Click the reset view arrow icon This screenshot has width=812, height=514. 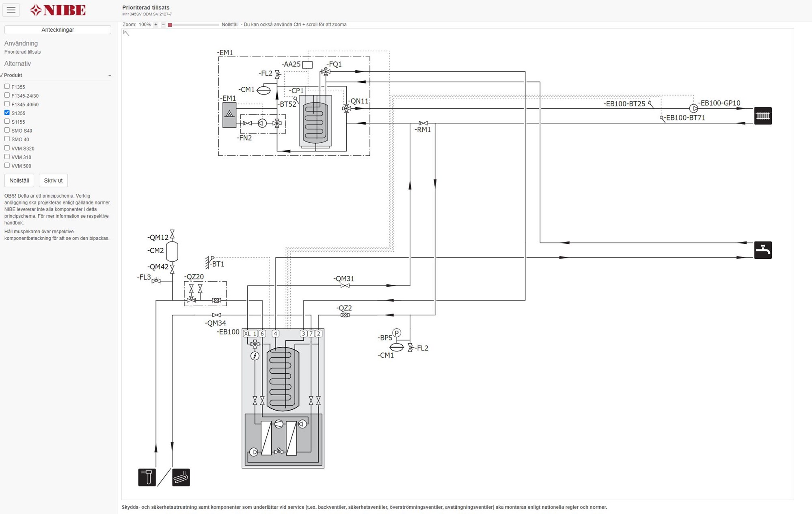click(x=126, y=33)
